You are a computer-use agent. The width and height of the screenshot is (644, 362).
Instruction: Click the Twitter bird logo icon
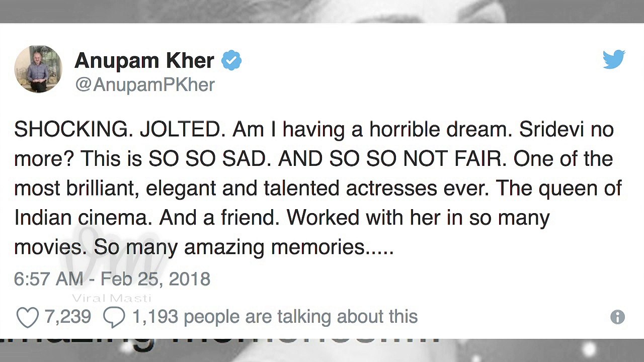tap(614, 59)
